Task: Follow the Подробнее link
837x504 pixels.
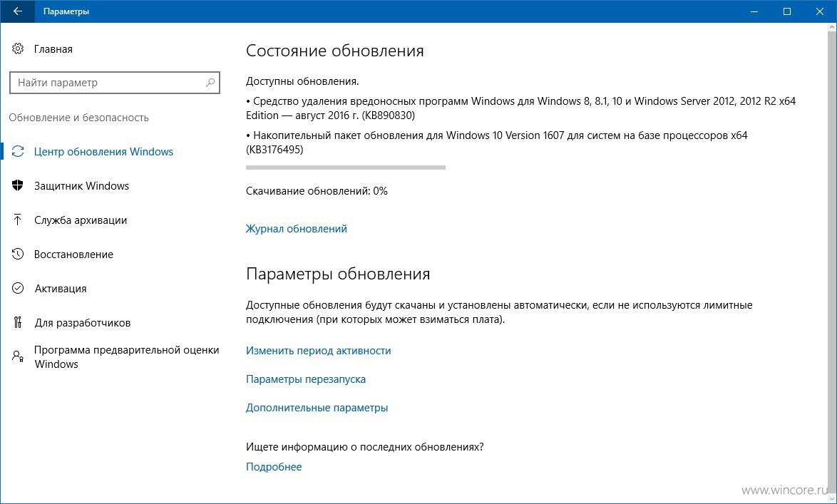Action: click(x=274, y=467)
